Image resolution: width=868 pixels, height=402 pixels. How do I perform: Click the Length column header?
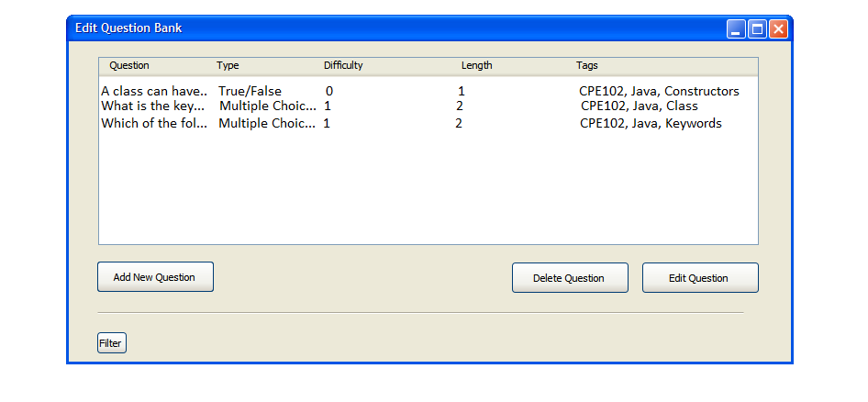pyautogui.click(x=476, y=66)
